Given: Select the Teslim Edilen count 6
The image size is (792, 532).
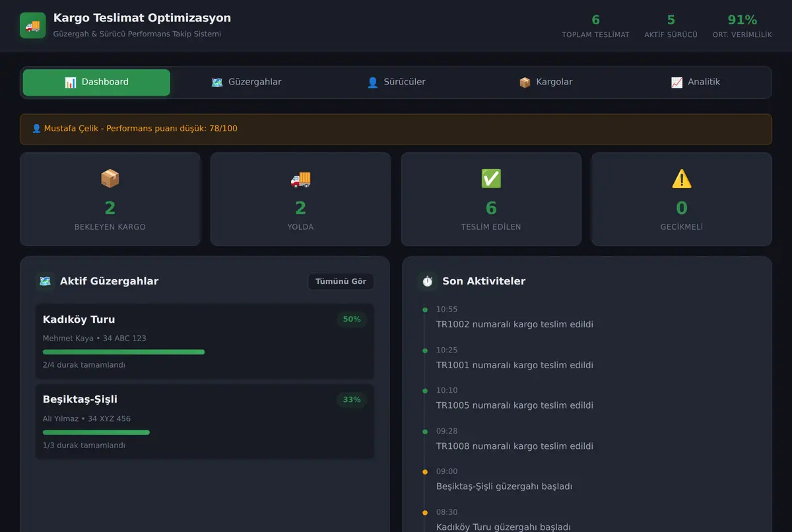Looking at the screenshot, I should 491,209.
